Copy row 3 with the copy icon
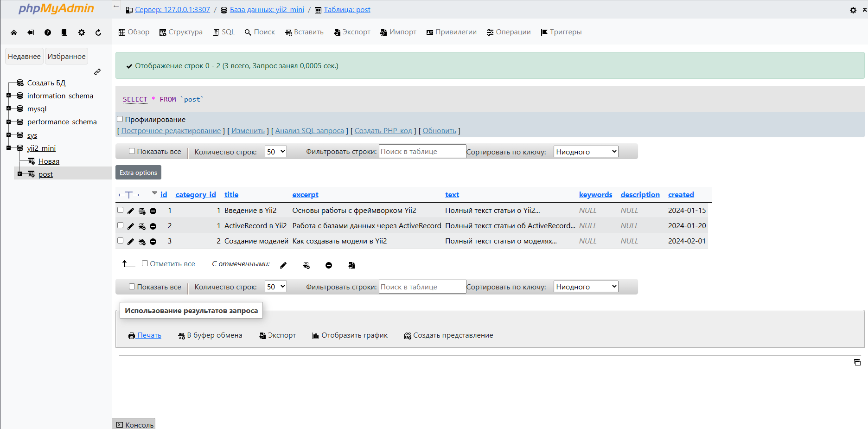 pyautogui.click(x=142, y=242)
